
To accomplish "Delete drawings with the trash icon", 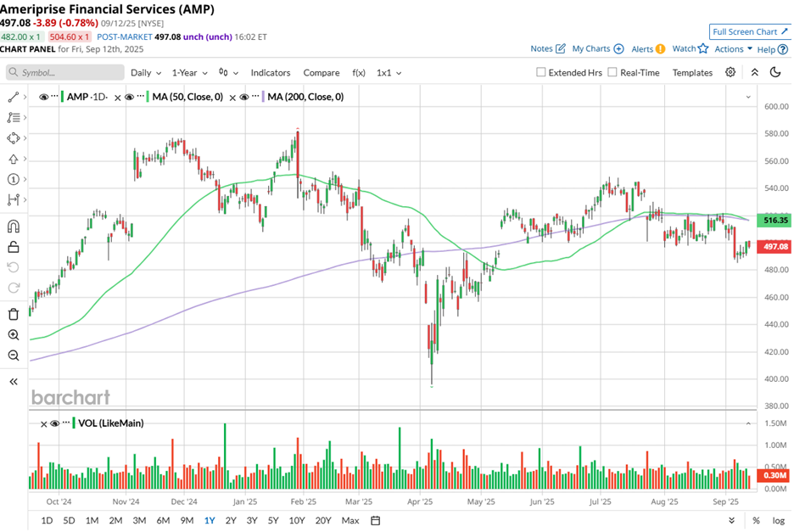I will coord(14,314).
